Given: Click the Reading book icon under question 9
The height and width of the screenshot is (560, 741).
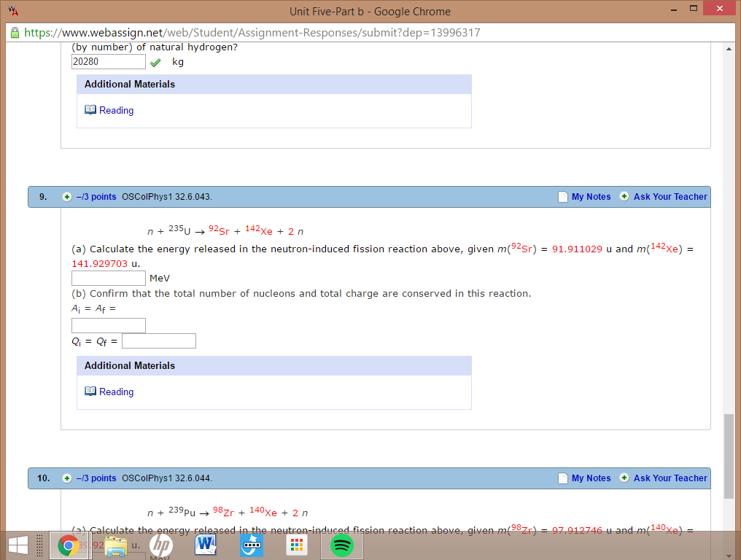Looking at the screenshot, I should 90,392.
